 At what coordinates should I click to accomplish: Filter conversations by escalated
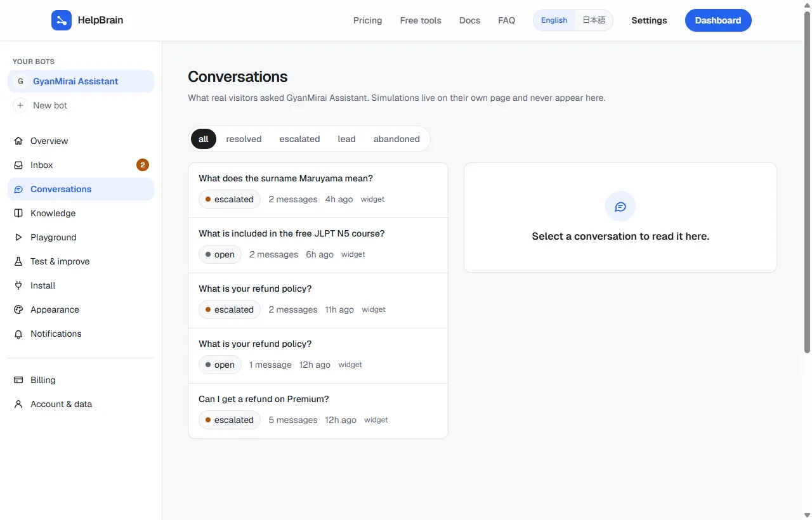[299, 139]
